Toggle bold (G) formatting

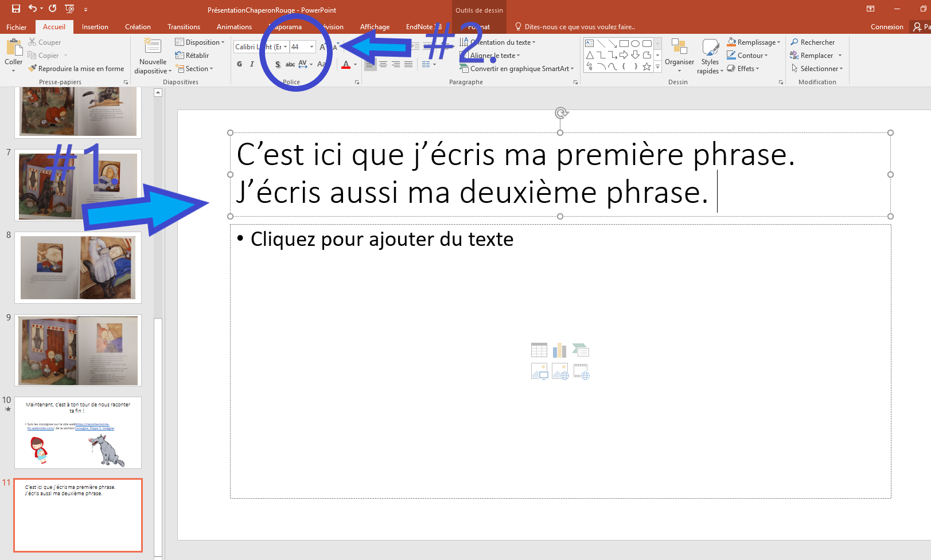[x=239, y=64]
